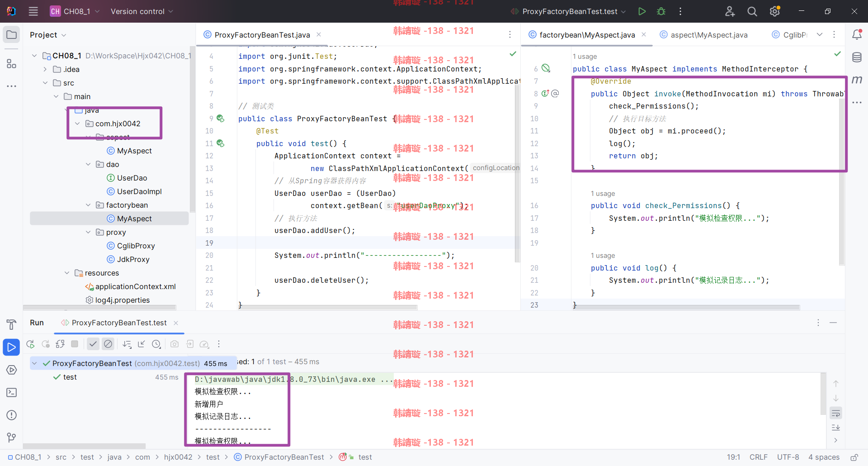Toggle the Show Passed checkmark filter

(x=93, y=344)
